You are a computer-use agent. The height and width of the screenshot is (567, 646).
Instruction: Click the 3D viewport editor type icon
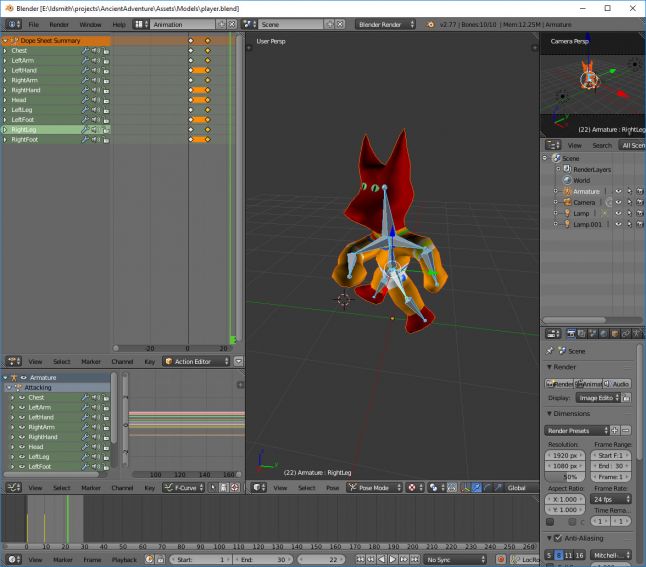point(257,488)
